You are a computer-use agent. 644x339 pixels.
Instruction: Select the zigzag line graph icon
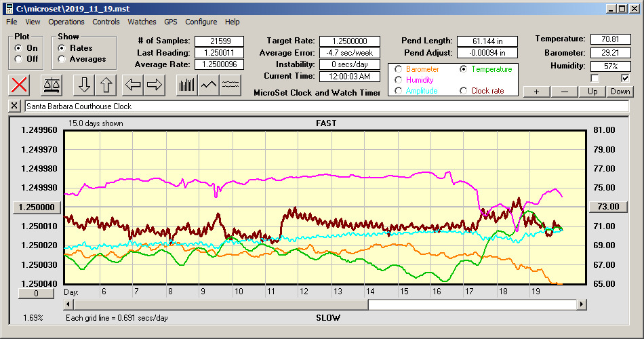point(209,85)
